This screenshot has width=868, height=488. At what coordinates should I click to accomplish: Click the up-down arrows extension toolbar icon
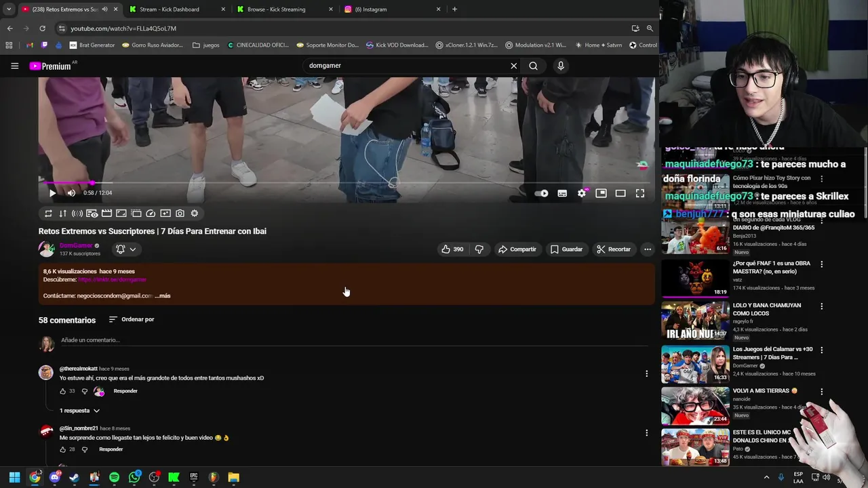[62, 213]
